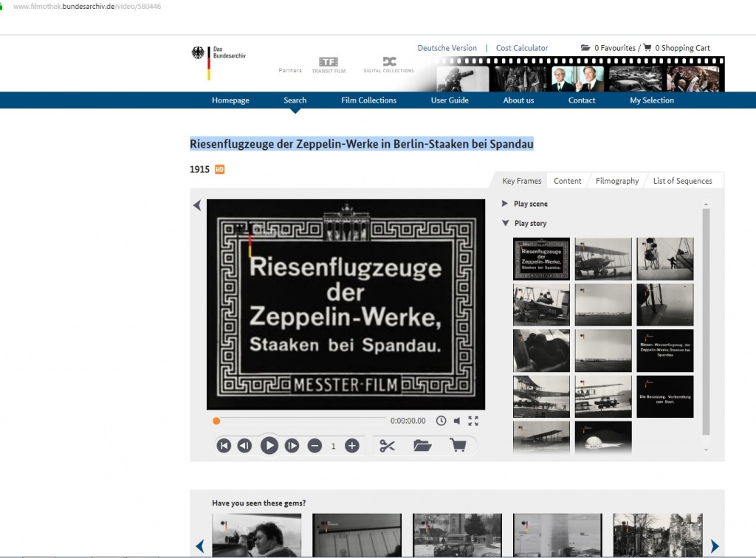Select the title-card key frame thumbnail
This screenshot has width=756, height=558.
(x=541, y=259)
